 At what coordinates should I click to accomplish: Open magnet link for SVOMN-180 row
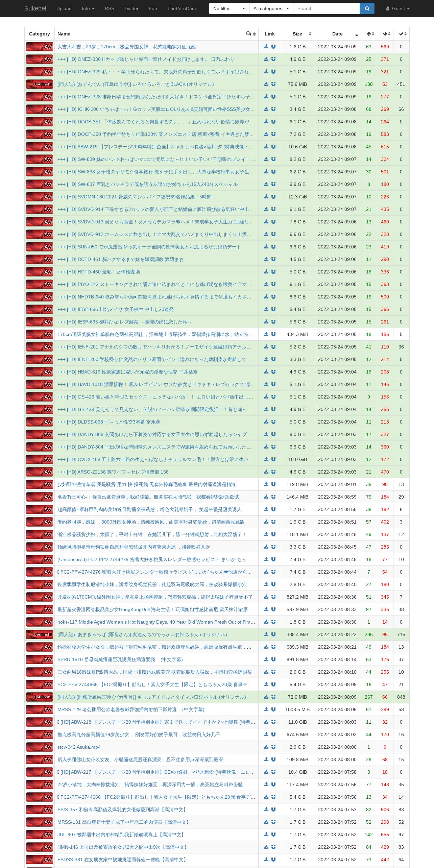click(x=273, y=197)
